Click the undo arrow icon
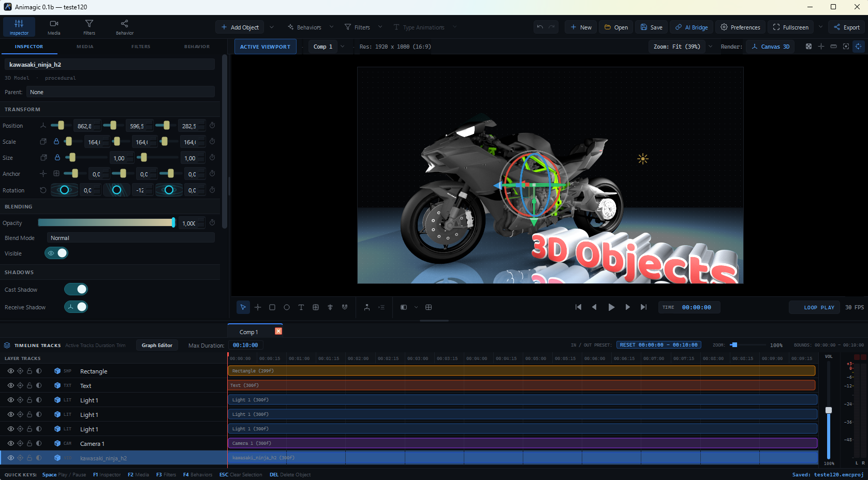This screenshot has width=868, height=480. pos(540,27)
